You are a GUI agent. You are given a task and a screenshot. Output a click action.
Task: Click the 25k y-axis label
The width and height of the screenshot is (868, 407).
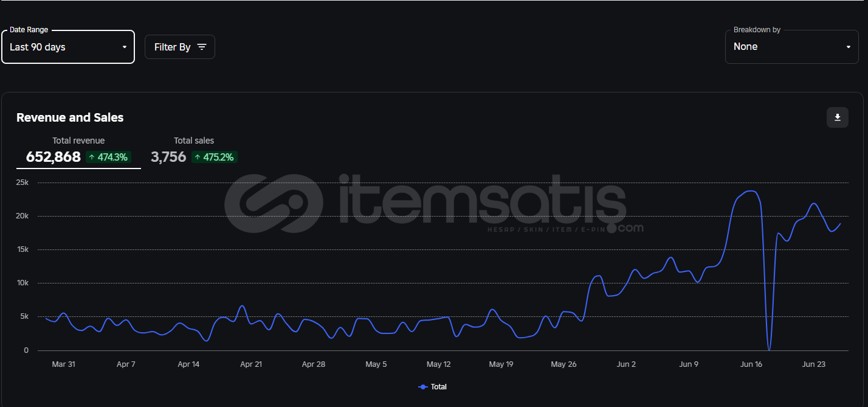(x=22, y=183)
